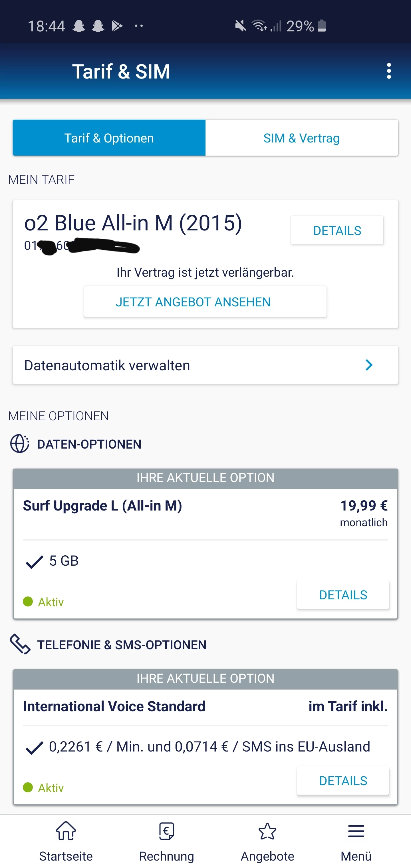This screenshot has width=411, height=868.
Task: Open the Menü hamburger icon
Action: (x=356, y=831)
